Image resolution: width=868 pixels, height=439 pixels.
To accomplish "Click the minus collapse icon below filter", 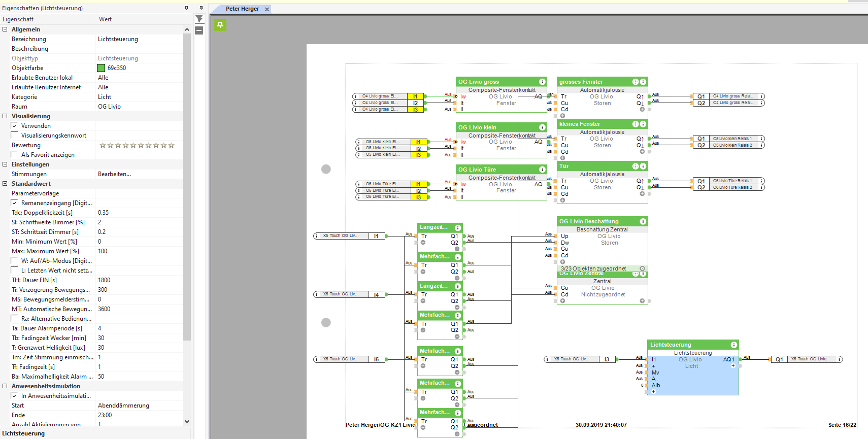I will point(199,30).
